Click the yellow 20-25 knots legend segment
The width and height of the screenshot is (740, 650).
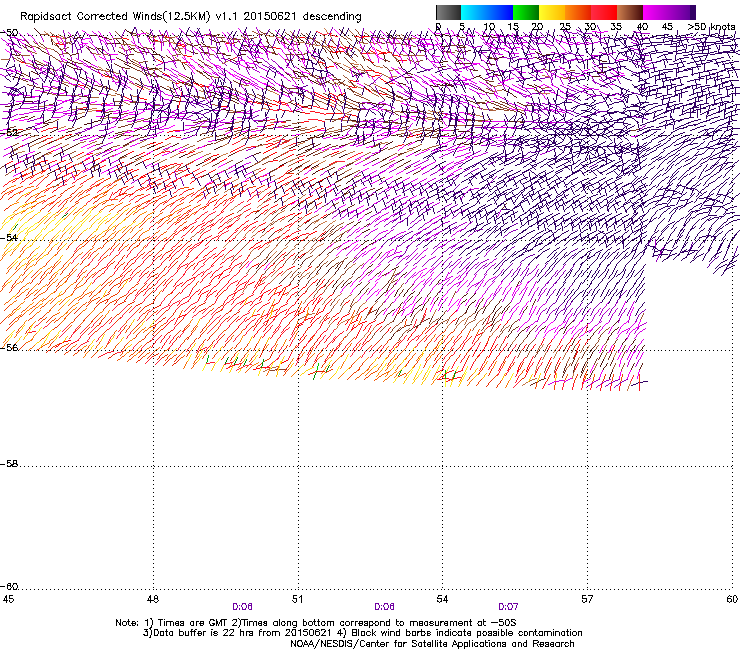[x=552, y=12]
